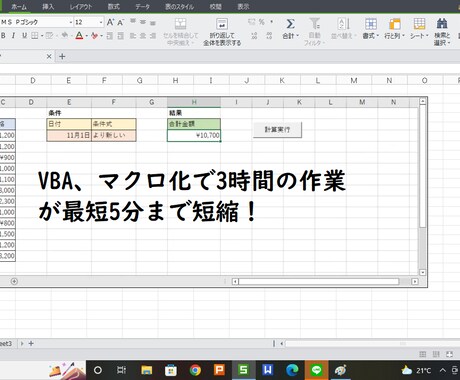
Task: Switch to normal view in the status bar
Action: (422, 354)
